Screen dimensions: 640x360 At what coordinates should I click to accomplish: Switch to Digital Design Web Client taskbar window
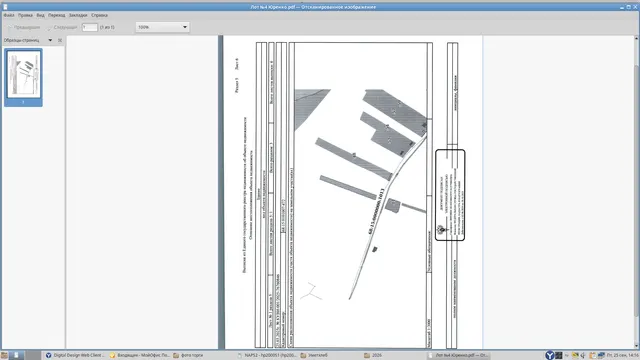tap(75, 356)
